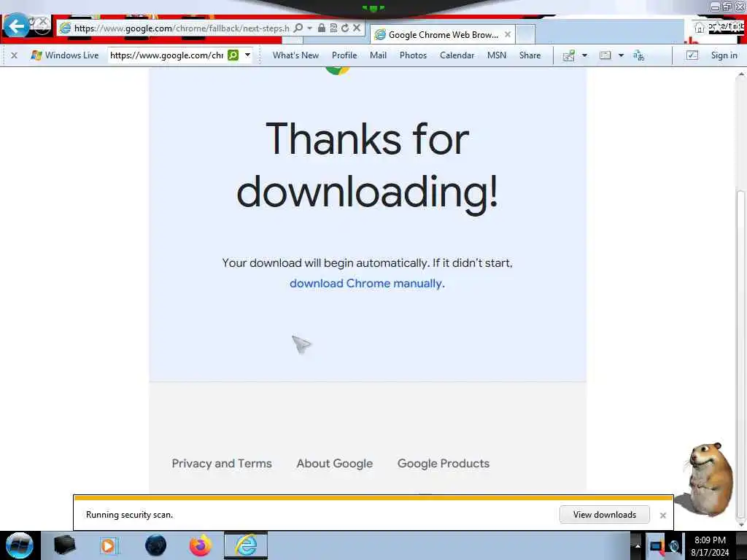Open the black box app on taskbar
The image size is (747, 560).
[64, 545]
